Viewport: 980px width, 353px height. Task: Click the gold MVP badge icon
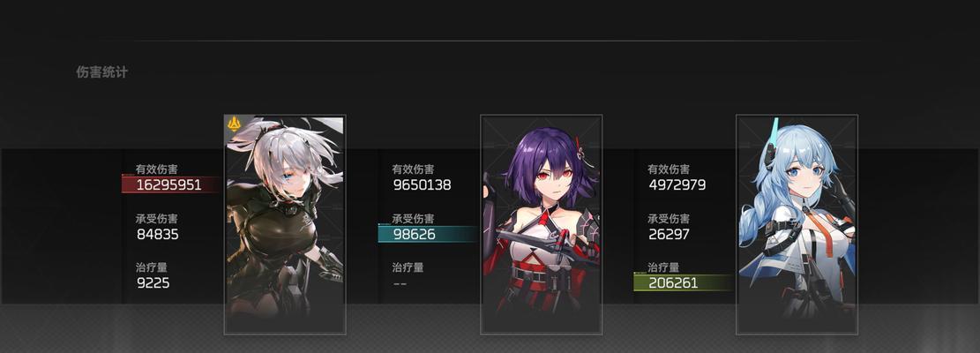(x=235, y=125)
